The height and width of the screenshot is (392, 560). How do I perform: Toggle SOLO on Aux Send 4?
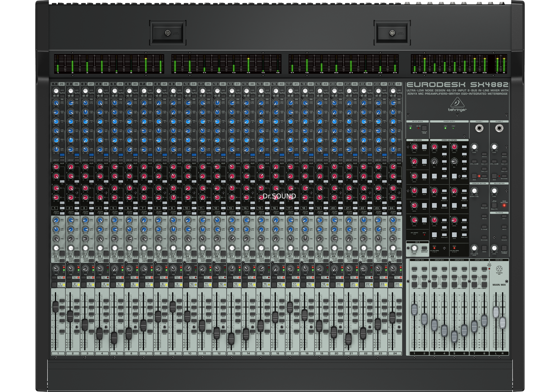coord(424,190)
